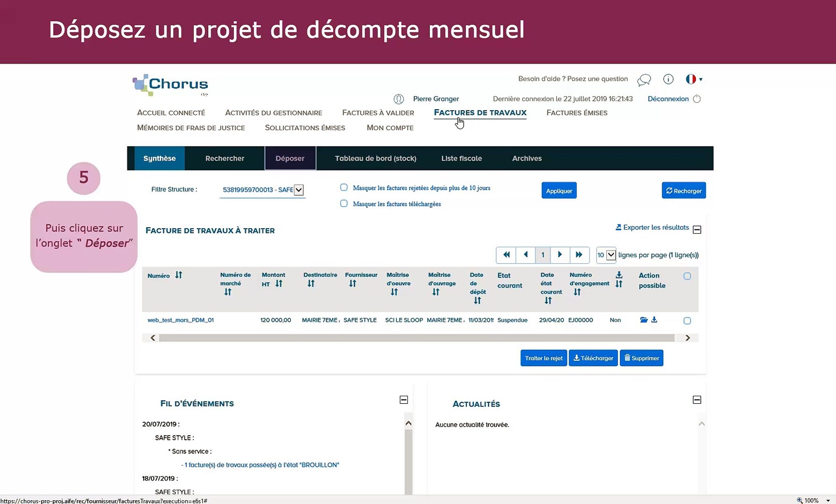The image size is (836, 504).
Task: Click the Fil d'événements scroll up arrow
Action: (x=408, y=423)
